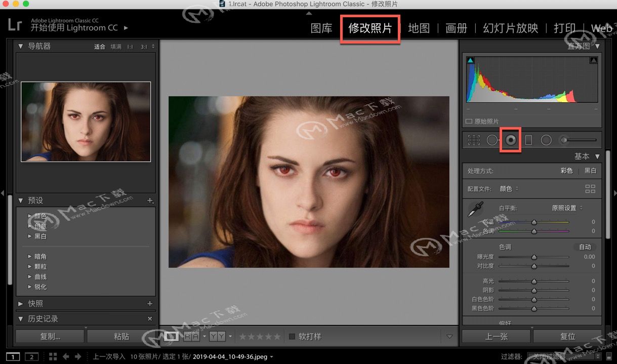Set navigator zoom to 3:1

pos(144,47)
